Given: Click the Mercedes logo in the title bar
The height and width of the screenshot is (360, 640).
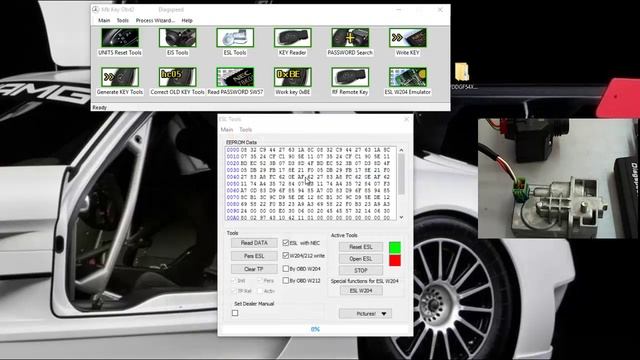Looking at the screenshot, I should (96, 9).
